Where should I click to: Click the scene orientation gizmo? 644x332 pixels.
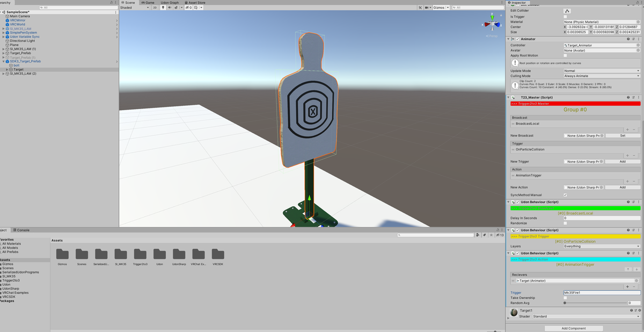tap(491, 24)
